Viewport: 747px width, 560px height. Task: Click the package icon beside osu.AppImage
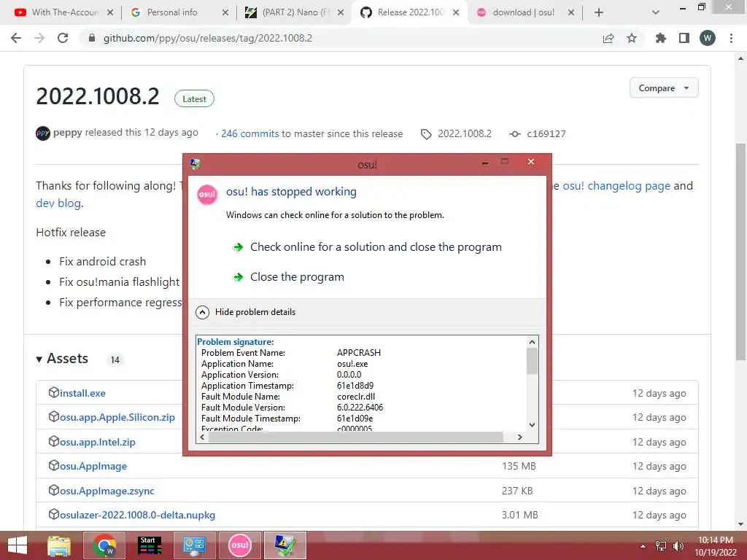[x=53, y=465]
